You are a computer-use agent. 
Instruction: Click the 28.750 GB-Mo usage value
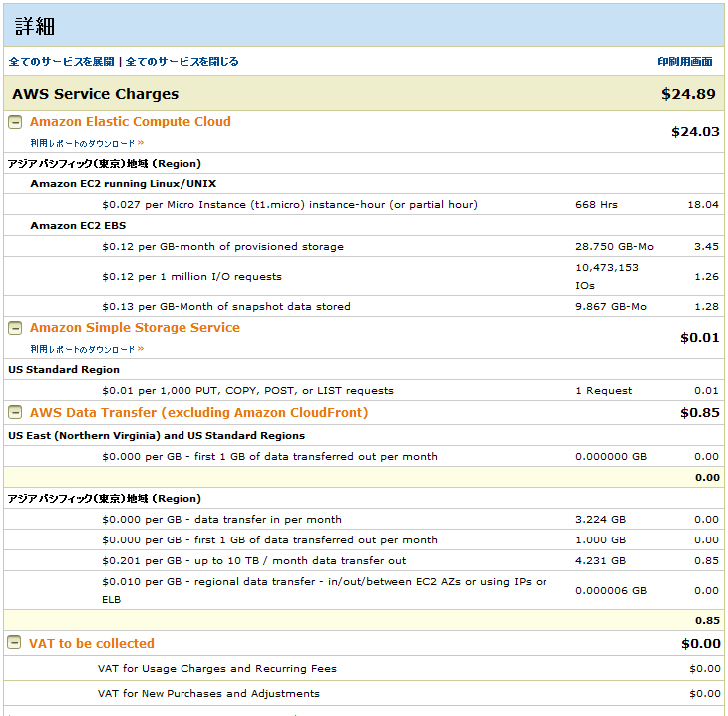(x=614, y=247)
